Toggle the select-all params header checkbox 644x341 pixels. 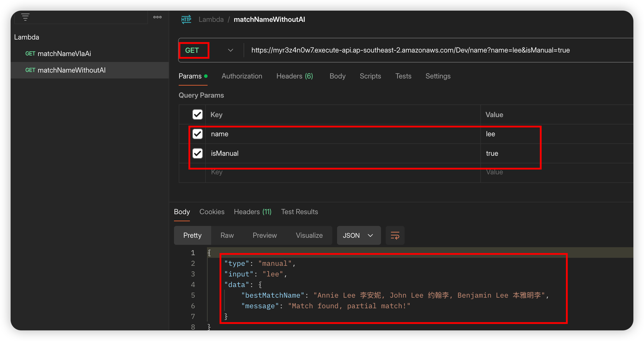click(x=198, y=114)
